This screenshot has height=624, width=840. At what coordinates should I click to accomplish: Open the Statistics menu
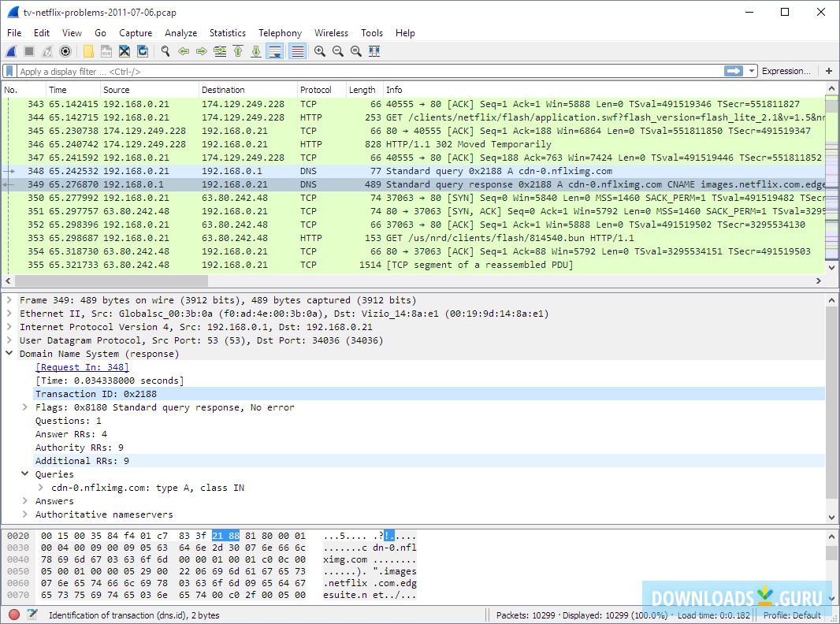(227, 33)
